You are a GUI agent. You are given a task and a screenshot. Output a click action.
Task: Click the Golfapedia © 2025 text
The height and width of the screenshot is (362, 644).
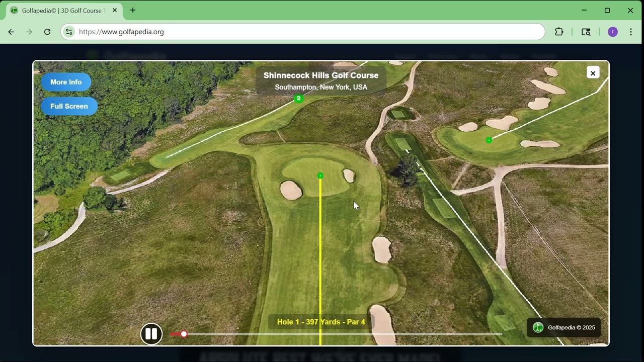[571, 328]
